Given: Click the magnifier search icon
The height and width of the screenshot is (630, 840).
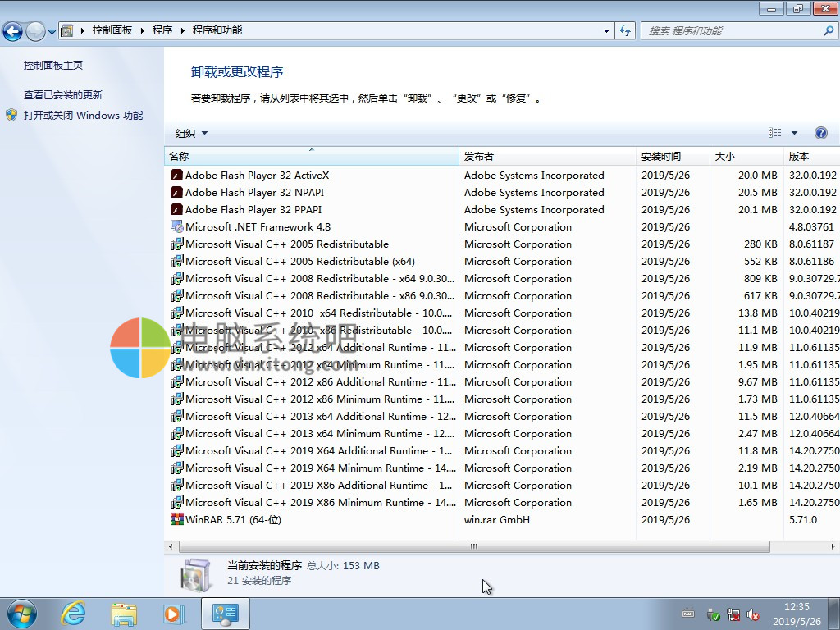Looking at the screenshot, I should (x=829, y=31).
